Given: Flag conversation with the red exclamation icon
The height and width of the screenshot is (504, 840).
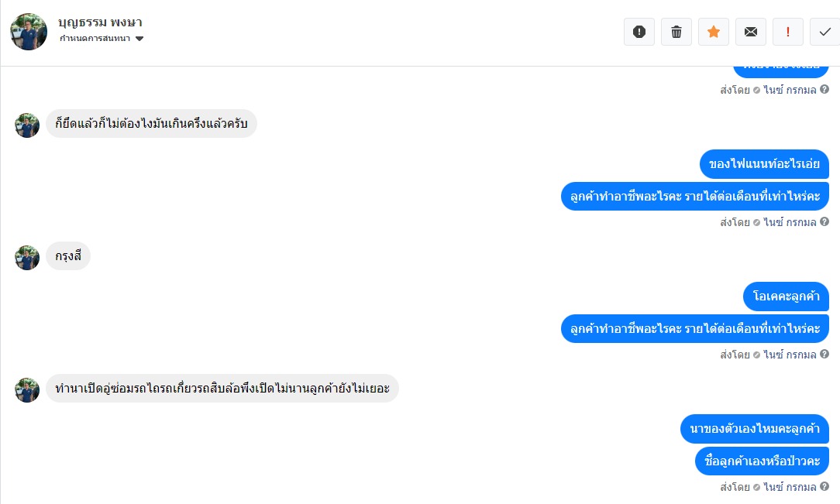Looking at the screenshot, I should (x=788, y=32).
